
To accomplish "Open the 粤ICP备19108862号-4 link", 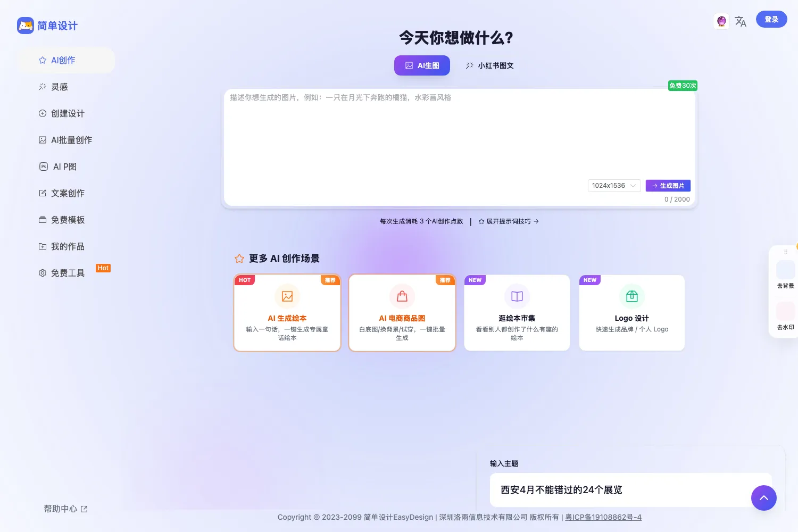I will (603, 517).
